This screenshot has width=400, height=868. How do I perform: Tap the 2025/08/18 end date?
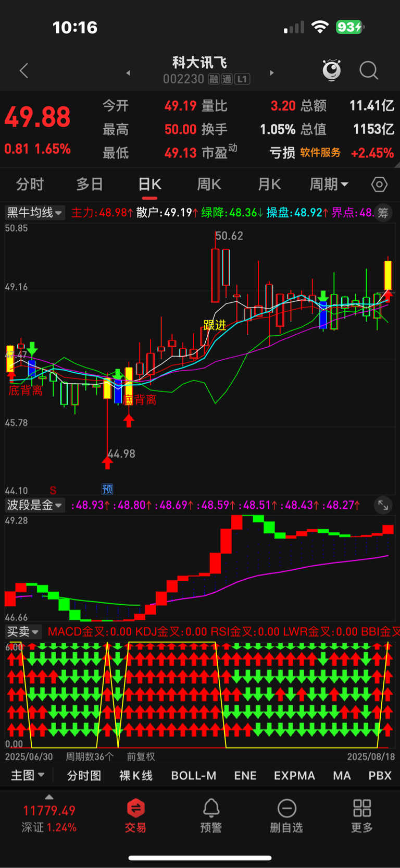click(x=371, y=756)
